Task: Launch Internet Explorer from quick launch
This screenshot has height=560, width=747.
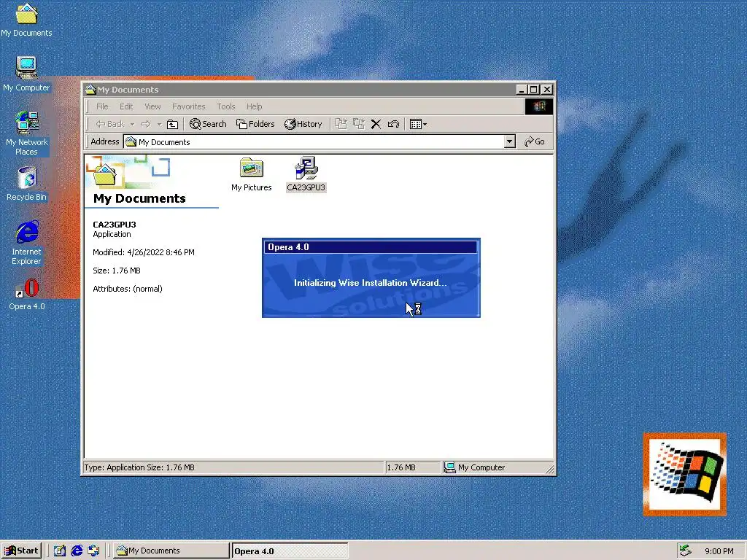Action: (76, 551)
